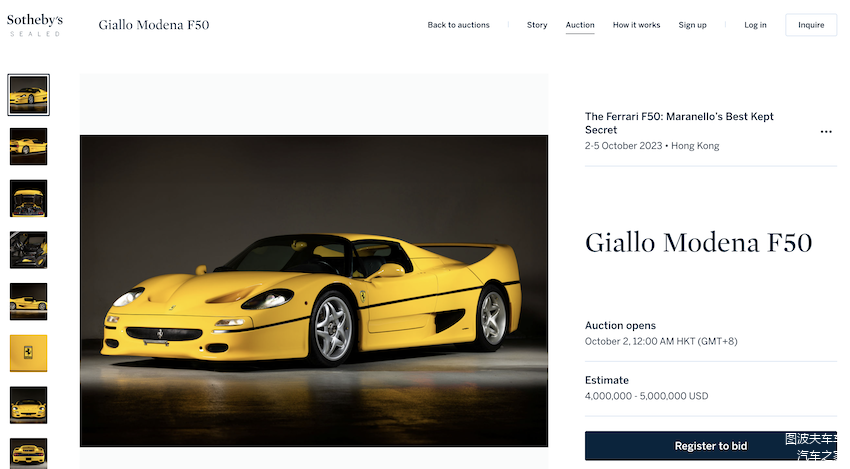Click the main yellow F50 image
Image resolution: width=850 pixels, height=469 pixels.
point(314,290)
